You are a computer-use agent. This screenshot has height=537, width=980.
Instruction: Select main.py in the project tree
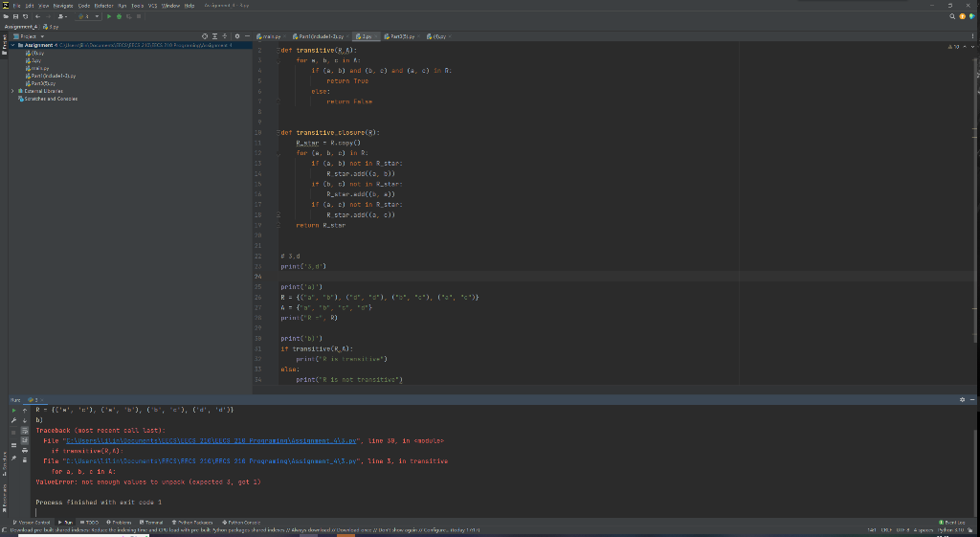coord(39,69)
